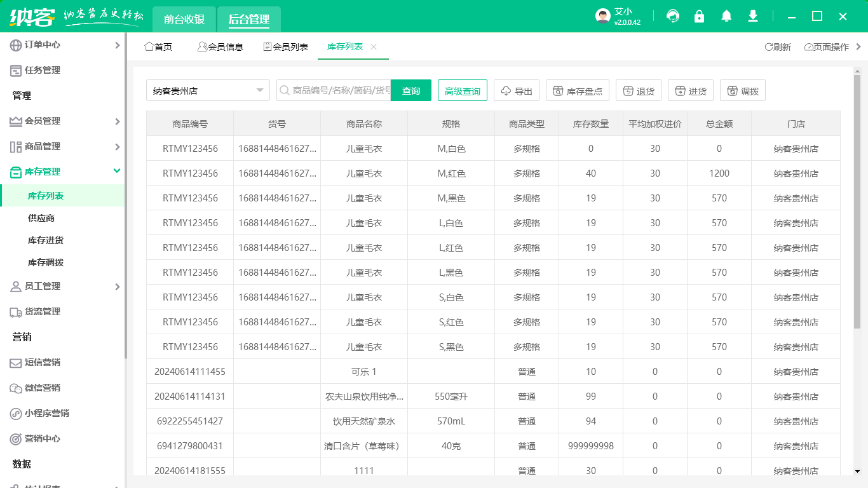
Task: Open the 纳客贵州店 store dropdown
Action: coord(208,91)
